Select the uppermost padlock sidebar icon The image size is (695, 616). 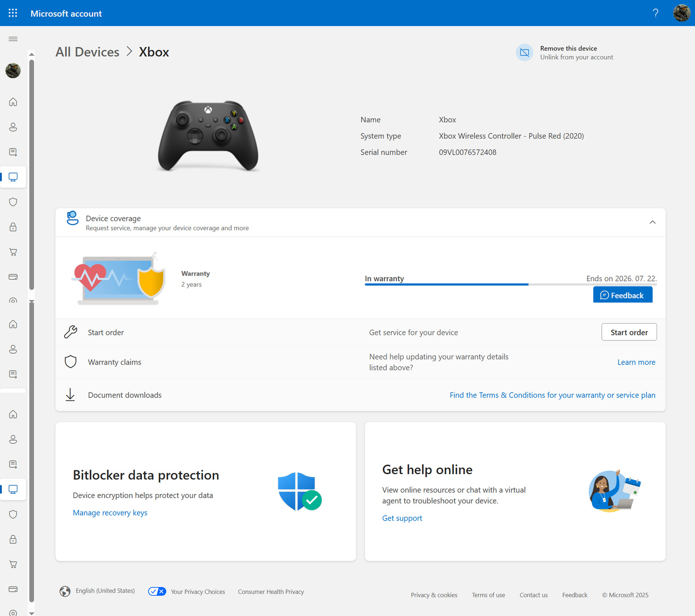13,227
